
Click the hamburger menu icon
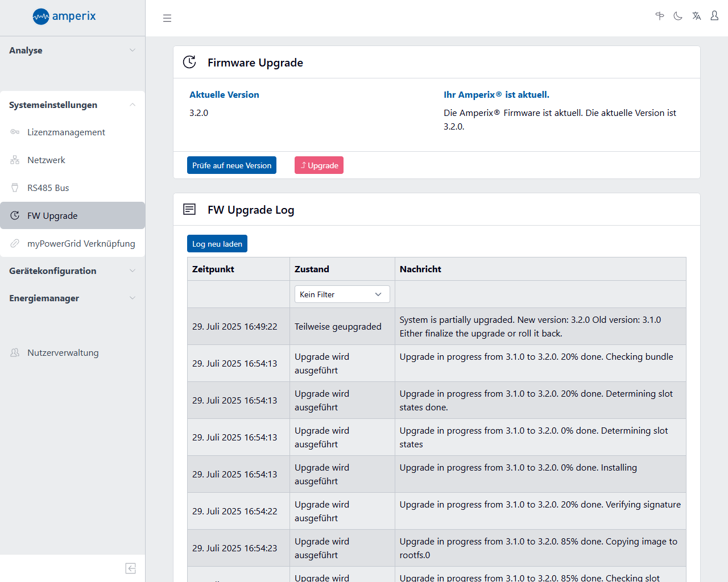pyautogui.click(x=167, y=18)
